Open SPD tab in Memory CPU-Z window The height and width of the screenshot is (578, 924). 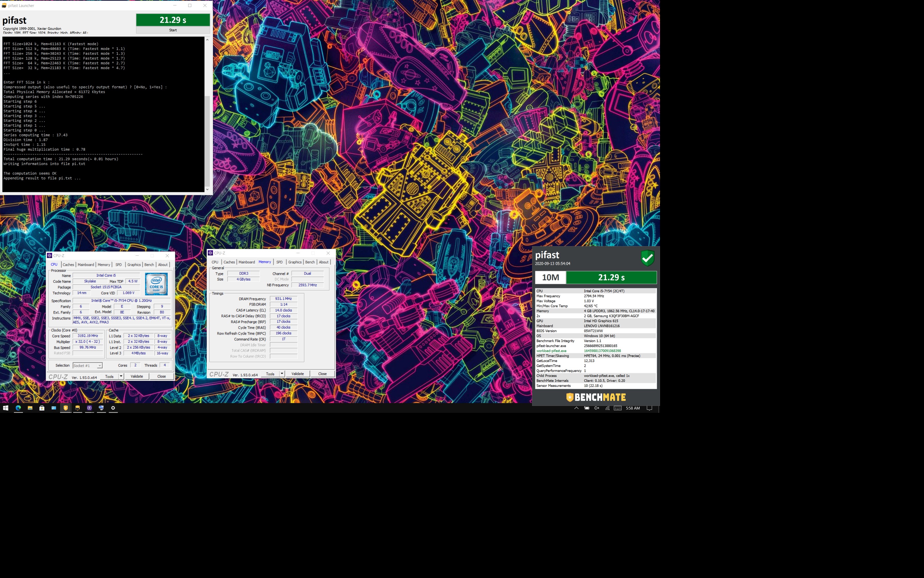279,262
